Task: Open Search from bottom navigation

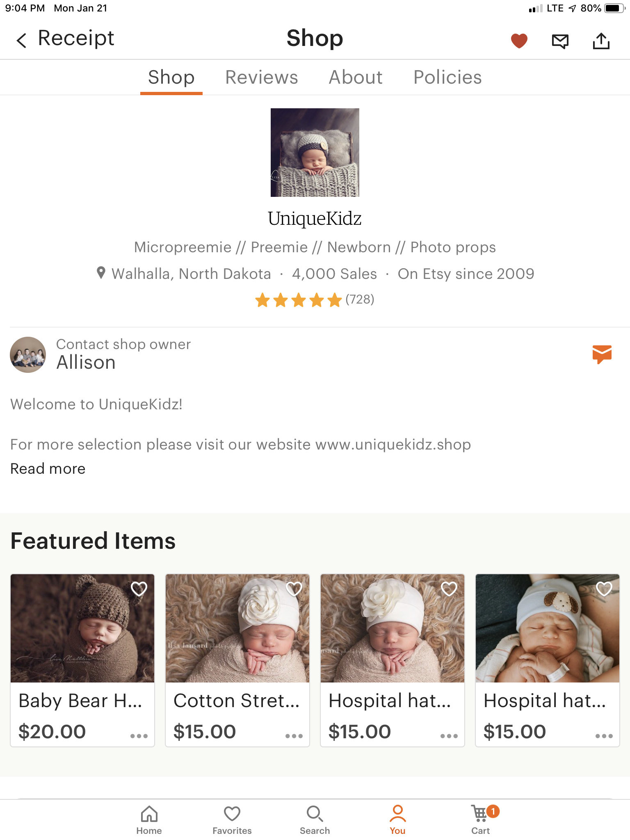Action: pos(315,819)
